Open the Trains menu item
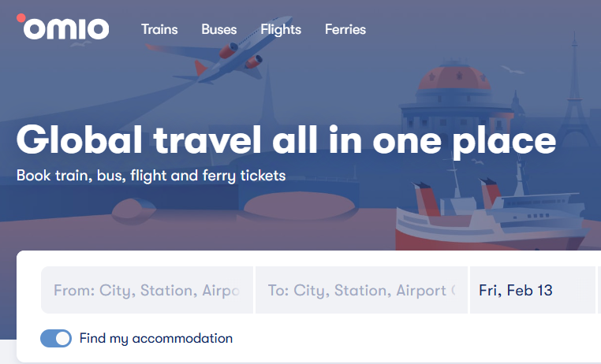601x364 pixels. (x=159, y=30)
